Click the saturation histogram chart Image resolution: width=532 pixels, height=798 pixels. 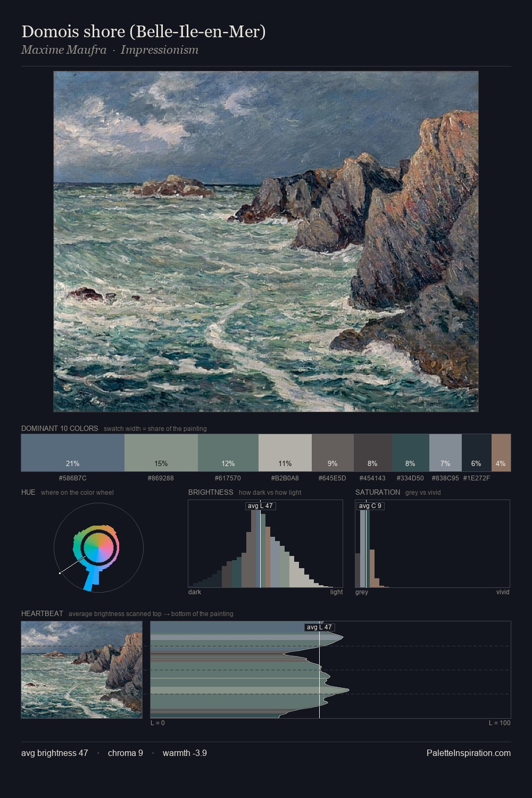433,544
